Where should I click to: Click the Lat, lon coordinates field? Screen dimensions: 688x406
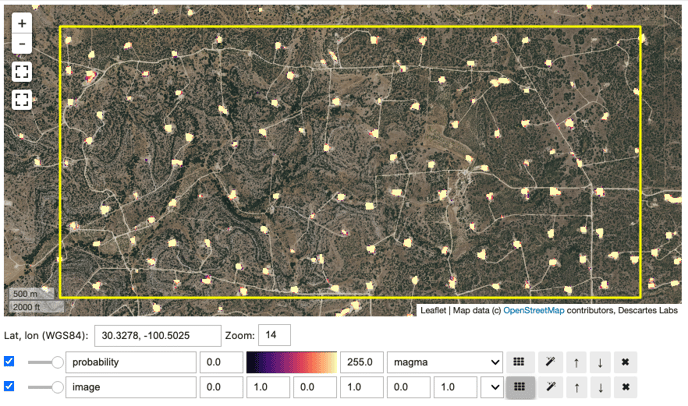[158, 335]
